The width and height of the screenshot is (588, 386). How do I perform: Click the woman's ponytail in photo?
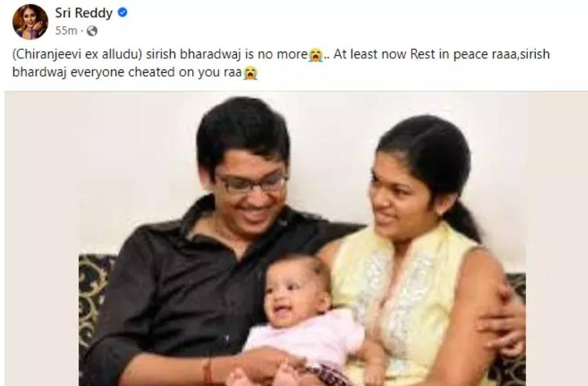[463, 219]
